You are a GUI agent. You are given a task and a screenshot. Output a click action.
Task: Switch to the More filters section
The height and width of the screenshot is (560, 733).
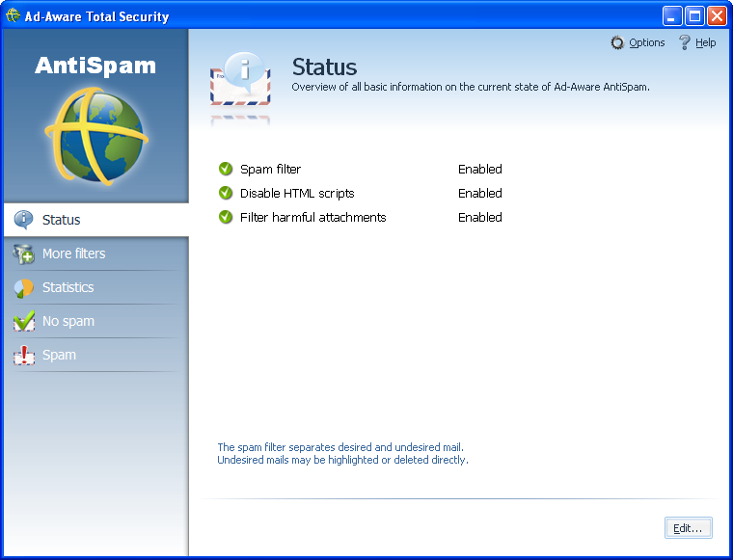coord(74,253)
